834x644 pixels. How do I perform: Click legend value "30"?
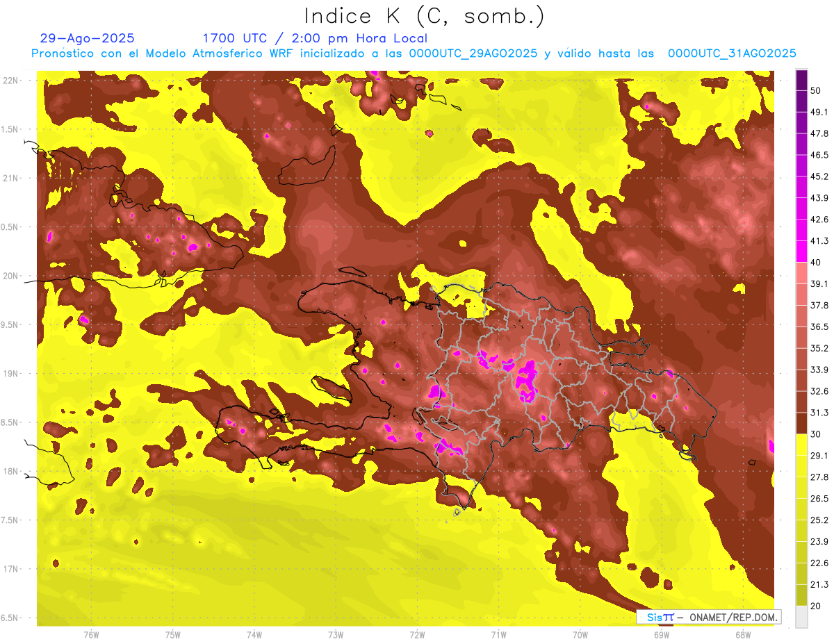point(817,434)
